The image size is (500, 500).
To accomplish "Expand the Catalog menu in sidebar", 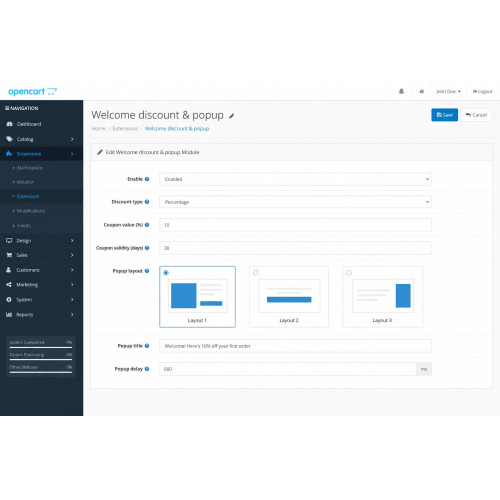I will (41, 139).
